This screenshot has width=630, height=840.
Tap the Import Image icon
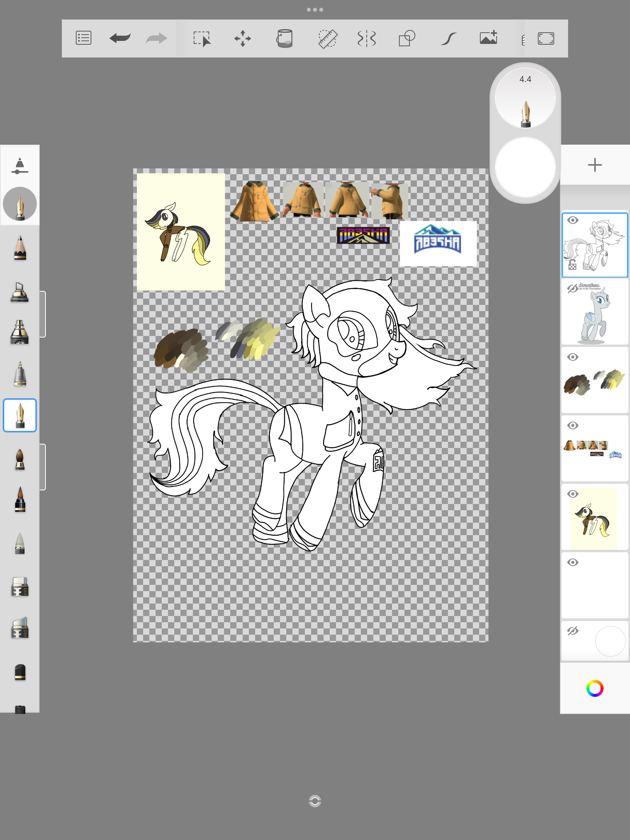[489, 38]
